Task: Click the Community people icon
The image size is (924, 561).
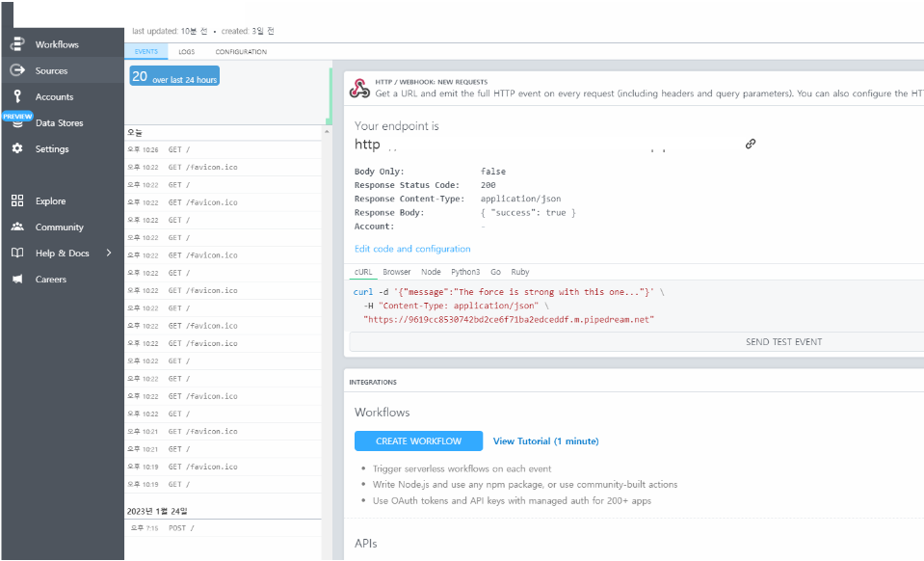Action: click(17, 227)
